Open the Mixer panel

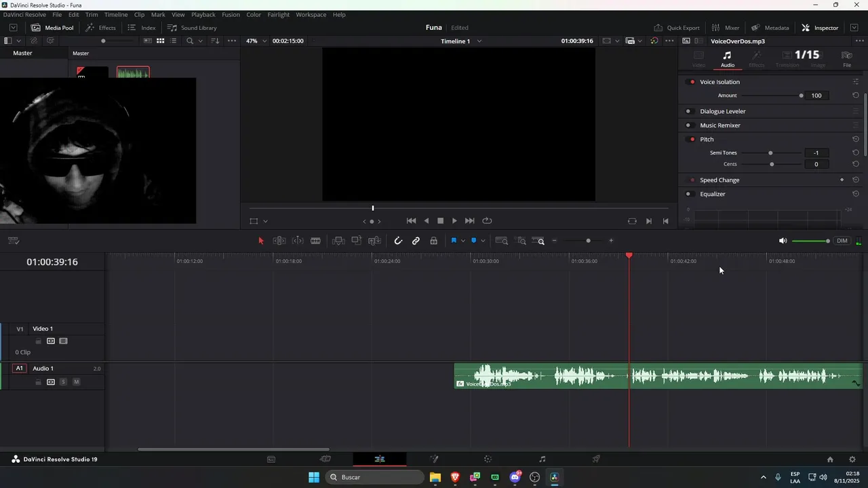coord(725,28)
